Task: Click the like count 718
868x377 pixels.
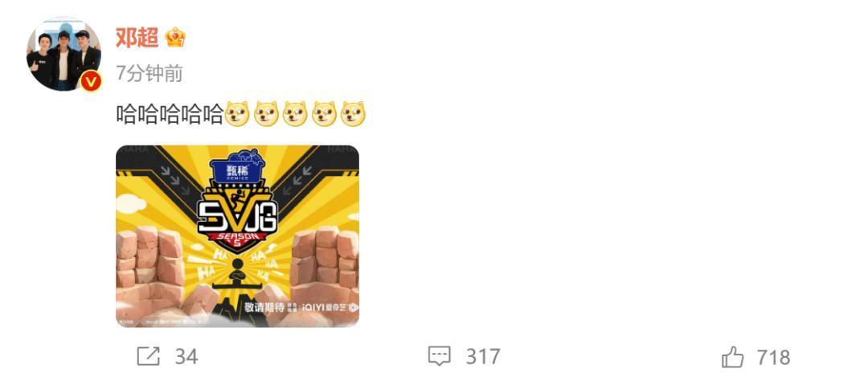Action: tap(773, 357)
